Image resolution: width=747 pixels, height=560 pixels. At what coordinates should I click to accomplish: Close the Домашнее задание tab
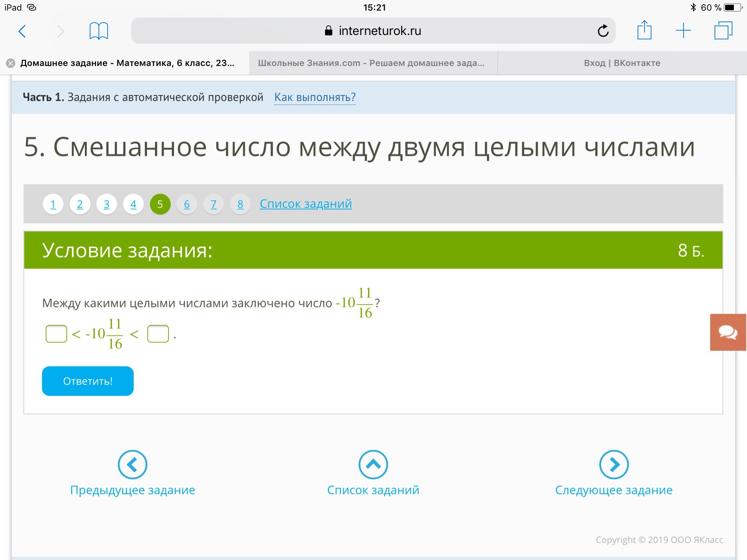point(11,63)
